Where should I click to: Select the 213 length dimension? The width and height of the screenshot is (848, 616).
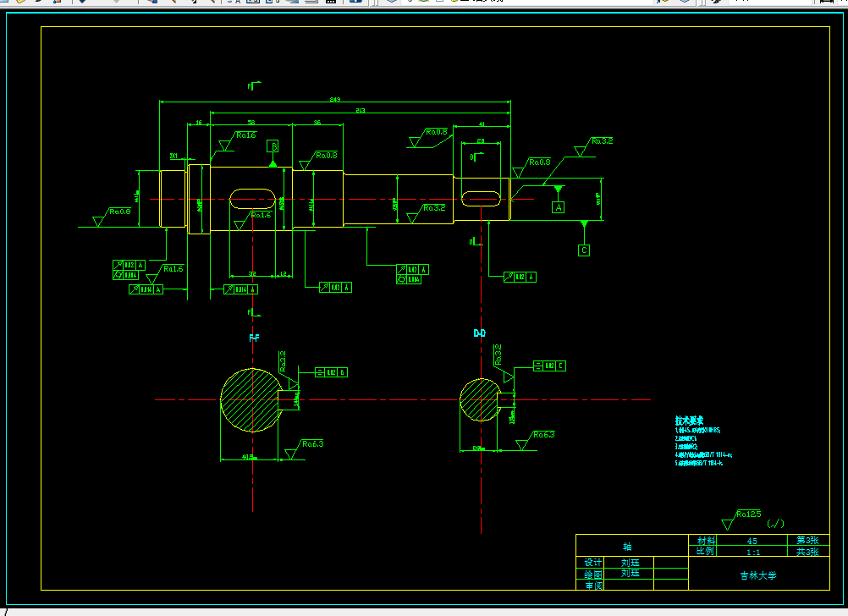point(361,110)
